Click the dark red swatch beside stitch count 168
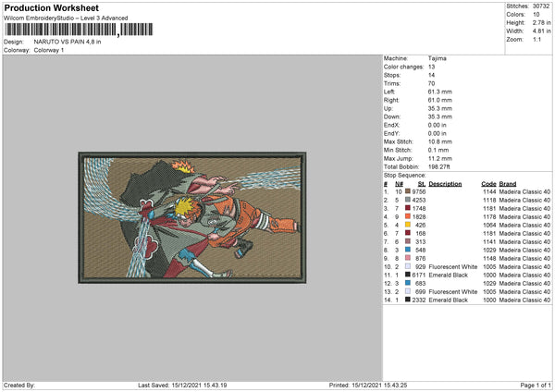 (408, 233)
